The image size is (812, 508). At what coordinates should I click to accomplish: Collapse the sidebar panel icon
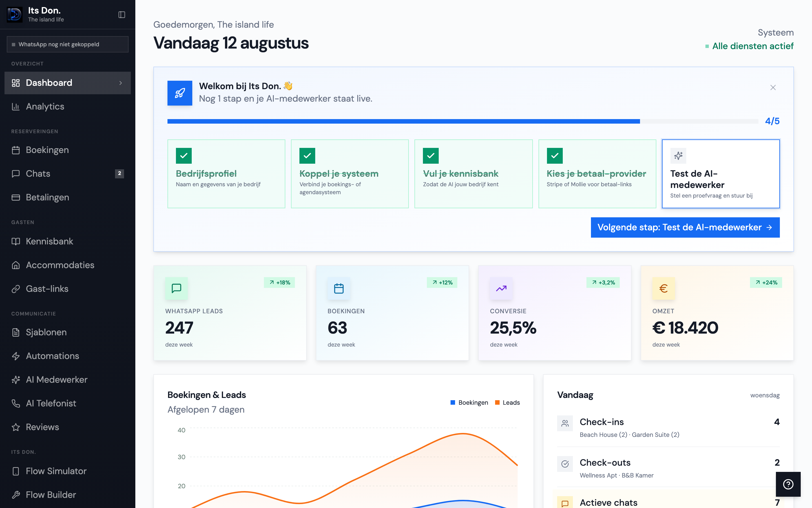(x=122, y=14)
